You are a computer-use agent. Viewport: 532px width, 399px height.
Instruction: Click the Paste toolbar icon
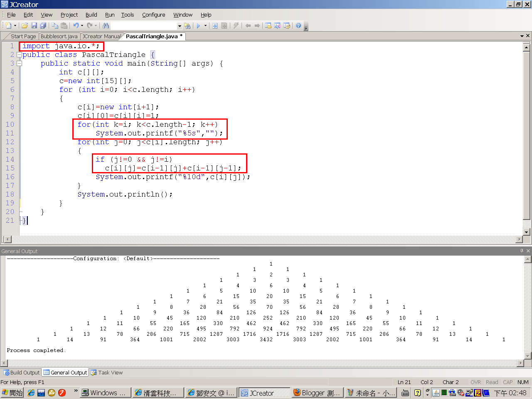coord(64,26)
